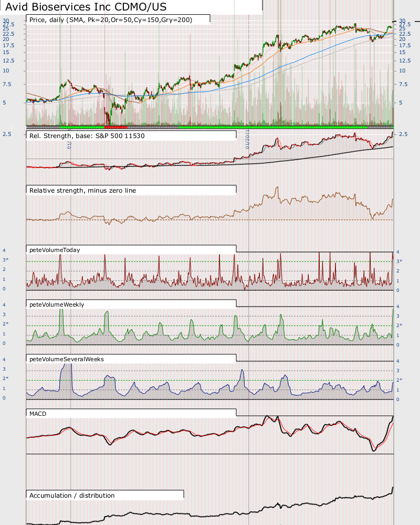Image resolution: width=420 pixels, height=525 pixels.
Task: Click the 3 label on peteVolumeSeveralWeeks left axis
Action: [x=4, y=369]
